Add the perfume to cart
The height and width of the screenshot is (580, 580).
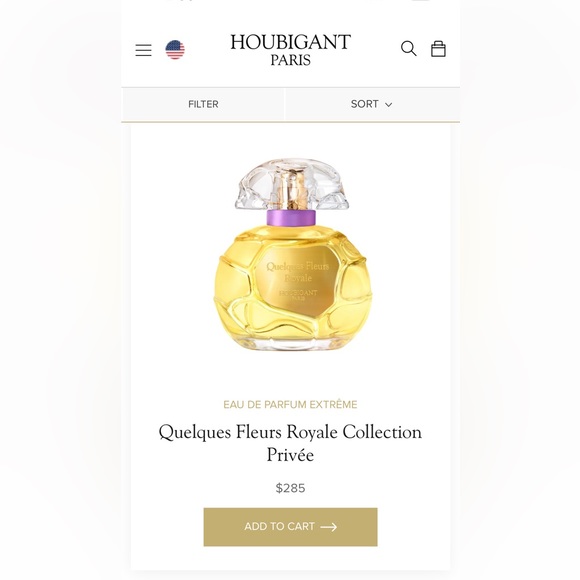290,527
